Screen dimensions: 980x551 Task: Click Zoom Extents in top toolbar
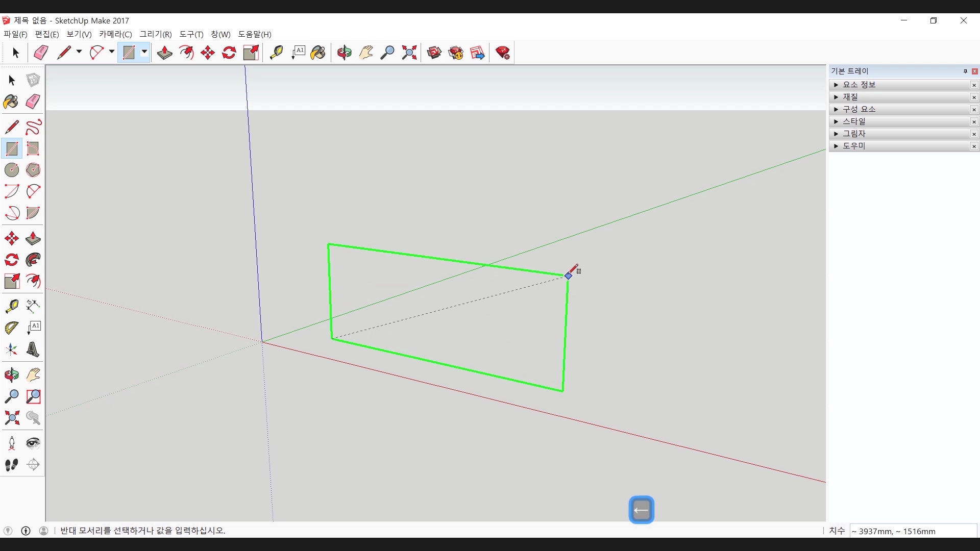point(409,53)
